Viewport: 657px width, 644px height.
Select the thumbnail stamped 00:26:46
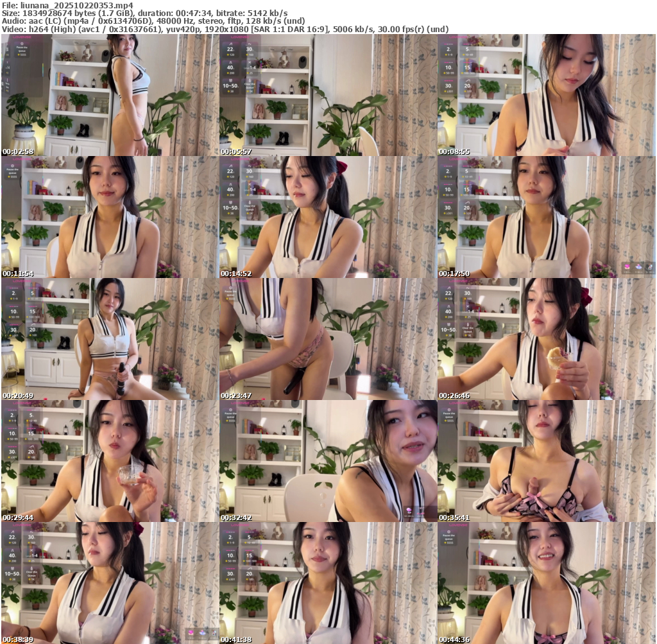(x=547, y=339)
